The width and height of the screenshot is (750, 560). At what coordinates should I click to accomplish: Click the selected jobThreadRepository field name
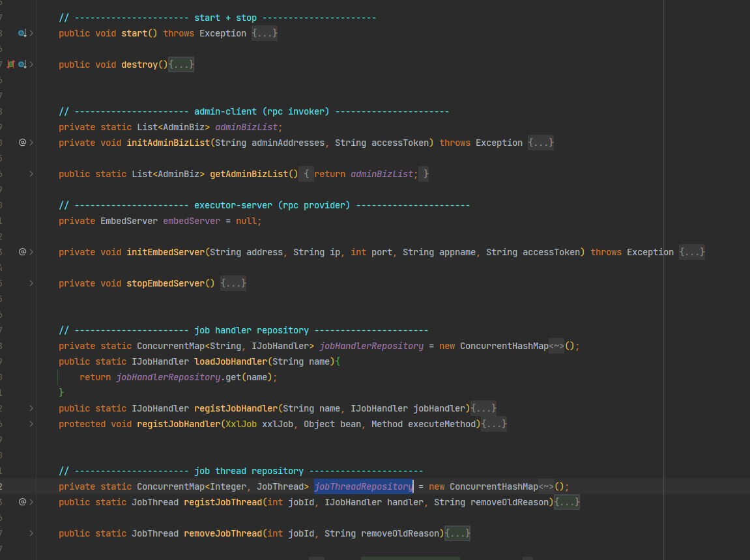pyautogui.click(x=364, y=486)
